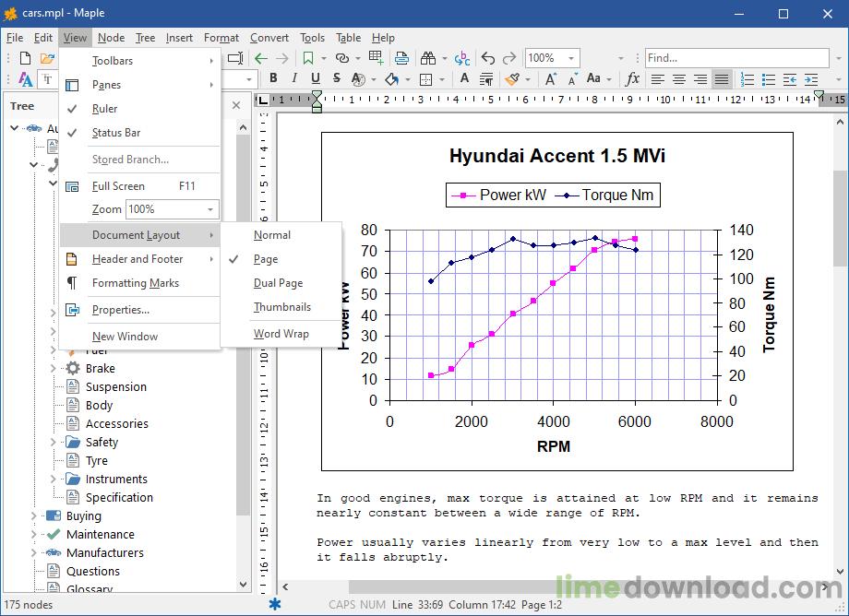Screen dimensions: 849x616
Task: Go back with the green arrow
Action: coord(261,58)
